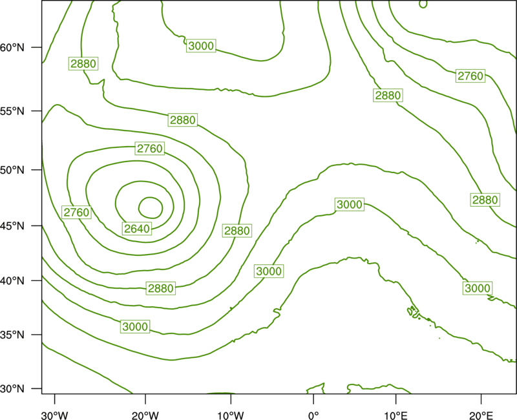This screenshot has width=517, height=420.
Task: Select the 60°N latitude axis label
Action: (x=12, y=47)
